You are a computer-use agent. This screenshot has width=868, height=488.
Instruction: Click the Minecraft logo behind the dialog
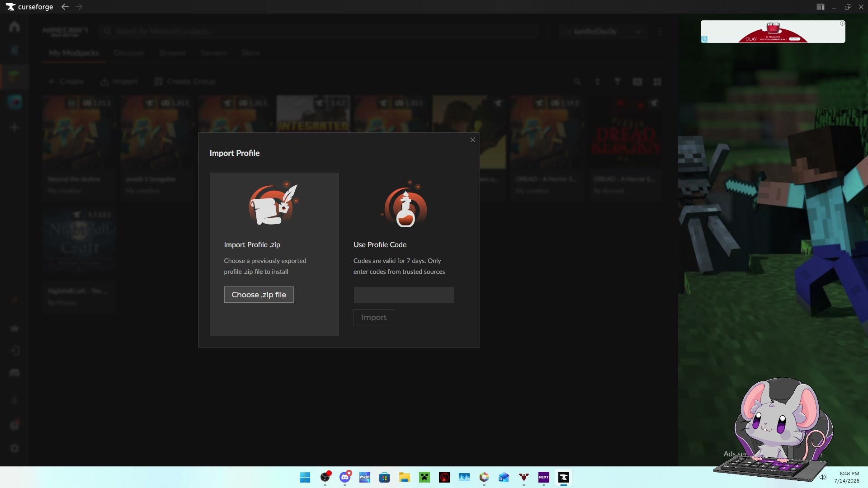pyautogui.click(x=65, y=31)
